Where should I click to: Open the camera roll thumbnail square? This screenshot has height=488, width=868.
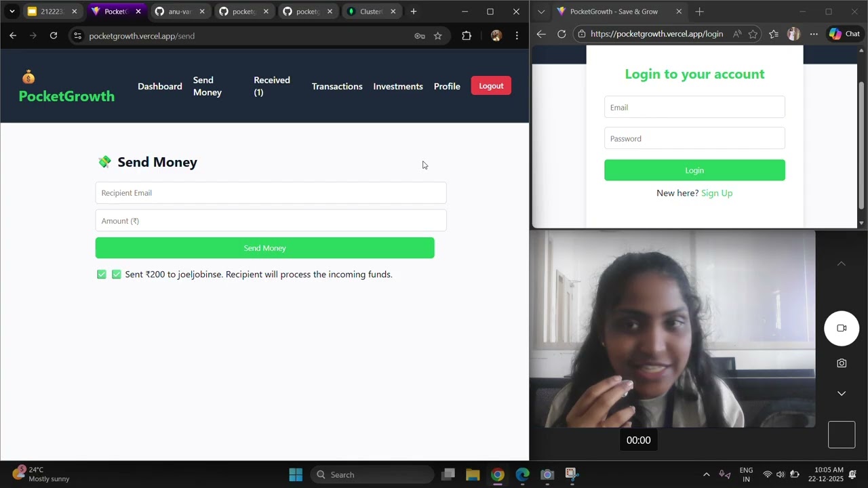[842, 434]
